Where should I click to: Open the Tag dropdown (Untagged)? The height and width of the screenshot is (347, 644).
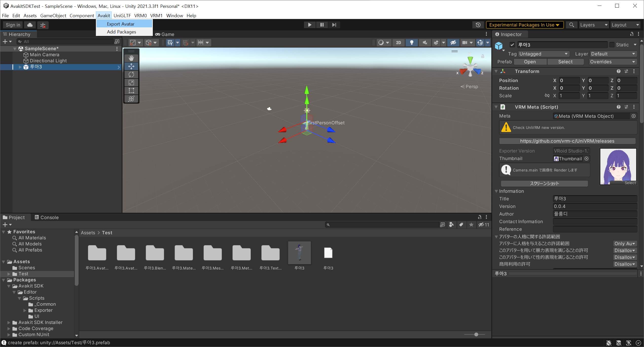coord(543,54)
